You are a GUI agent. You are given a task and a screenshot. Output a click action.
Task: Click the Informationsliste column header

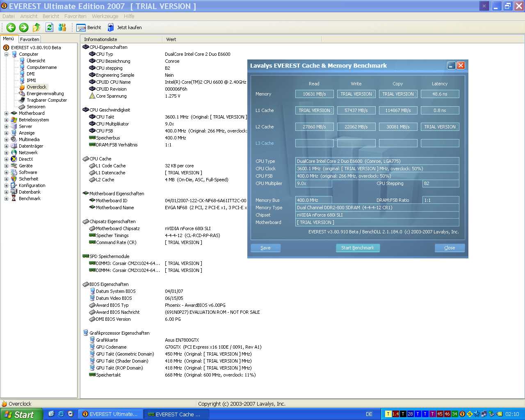(121, 39)
